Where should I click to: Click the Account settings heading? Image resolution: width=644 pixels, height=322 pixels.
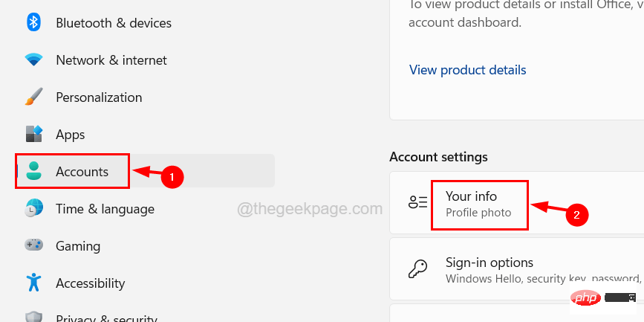pos(438,157)
